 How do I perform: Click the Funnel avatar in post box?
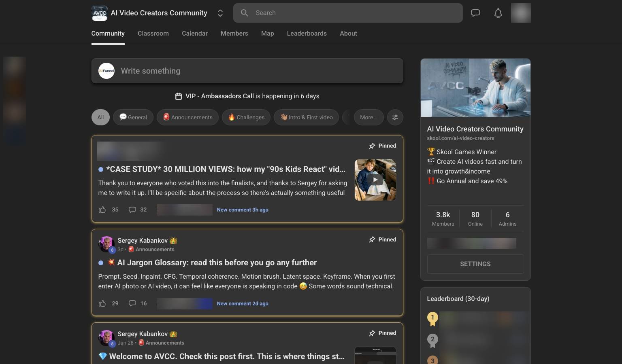(107, 71)
